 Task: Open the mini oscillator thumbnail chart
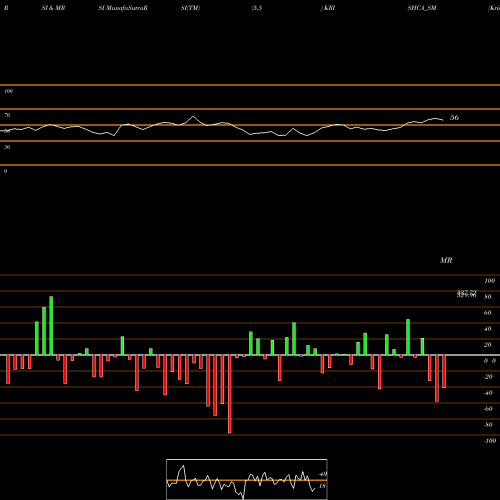[247, 479]
